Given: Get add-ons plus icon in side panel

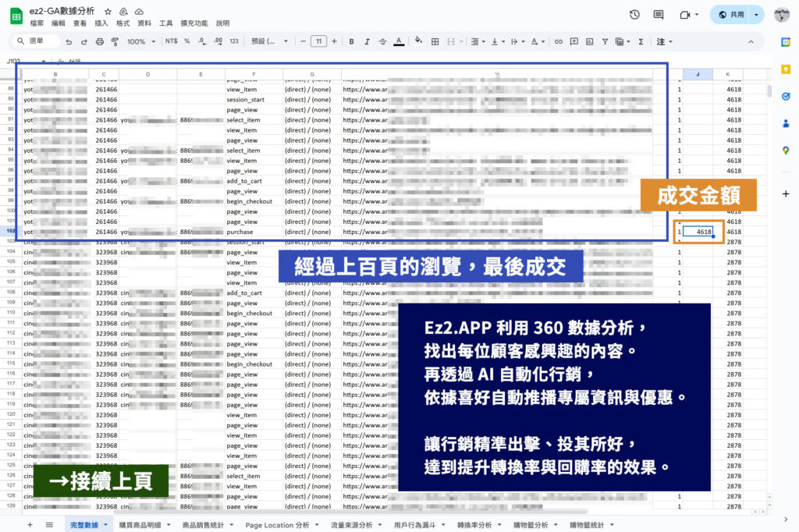Looking at the screenshot, I should point(786,193).
